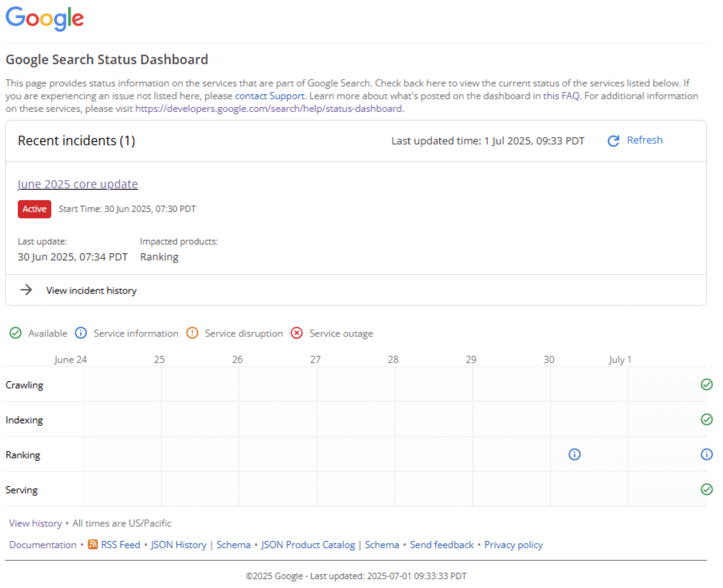
Task: Click the Ranking row label in the grid
Action: 23,455
